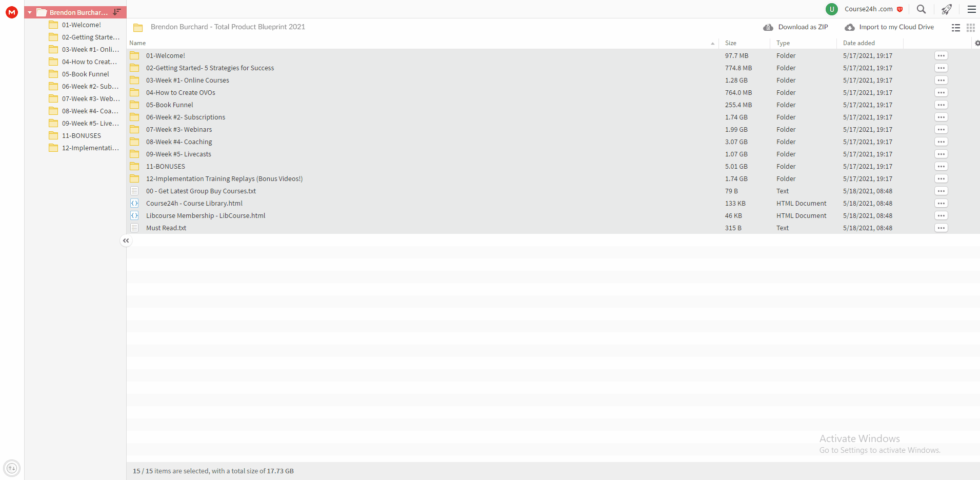Image resolution: width=980 pixels, height=480 pixels.
Task: Select the Course24h - Course Library.html file
Action: pyautogui.click(x=194, y=203)
